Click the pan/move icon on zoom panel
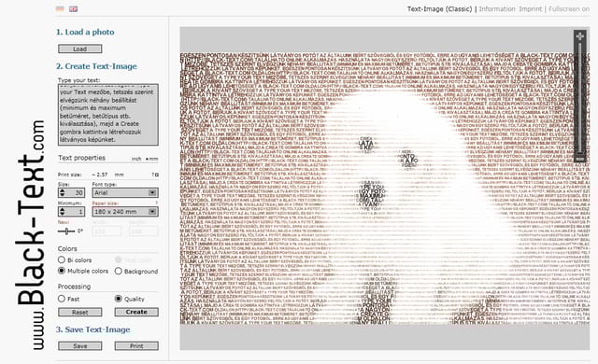The height and width of the screenshot is (364, 598). coord(580,36)
